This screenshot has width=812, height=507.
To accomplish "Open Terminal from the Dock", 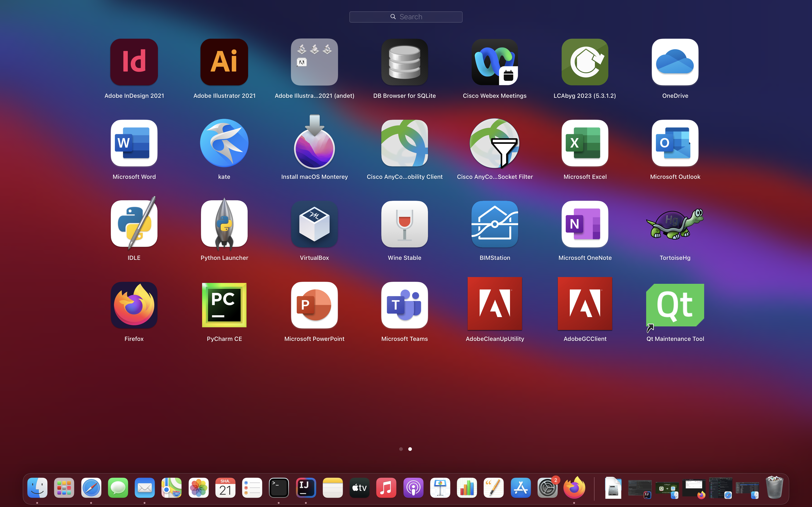I will click(x=279, y=488).
